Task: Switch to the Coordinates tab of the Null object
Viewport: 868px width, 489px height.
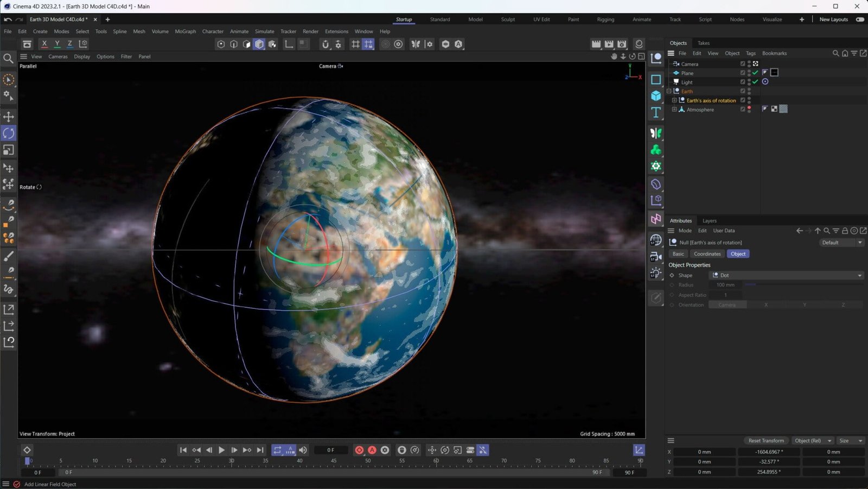Action: 707,253
